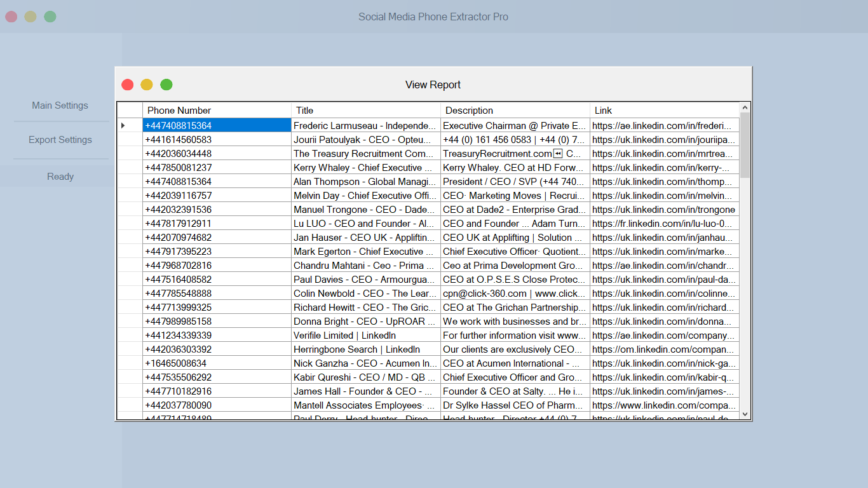Click the CEO at Dade2 description cell
The width and height of the screenshot is (868, 488).
tap(515, 210)
